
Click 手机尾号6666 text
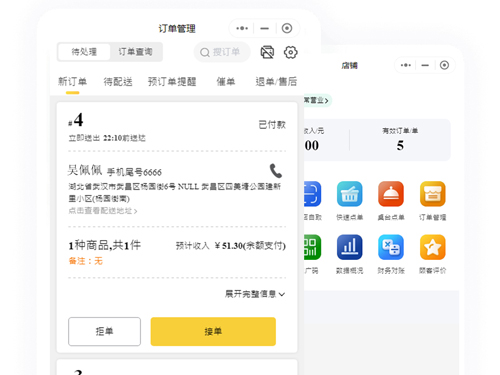[134, 172]
